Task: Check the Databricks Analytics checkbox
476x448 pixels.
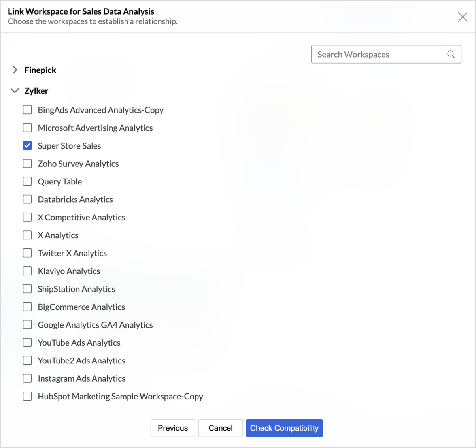Action: 27,199
